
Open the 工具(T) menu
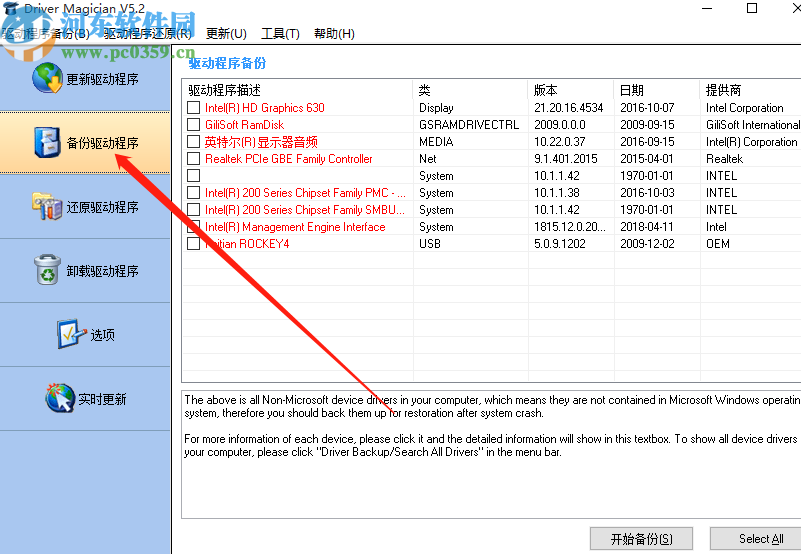280,34
